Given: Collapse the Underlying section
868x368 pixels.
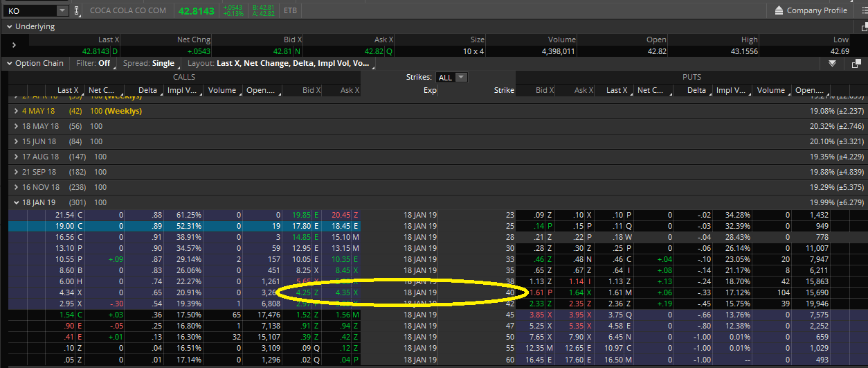Looking at the screenshot, I should 10,26.
